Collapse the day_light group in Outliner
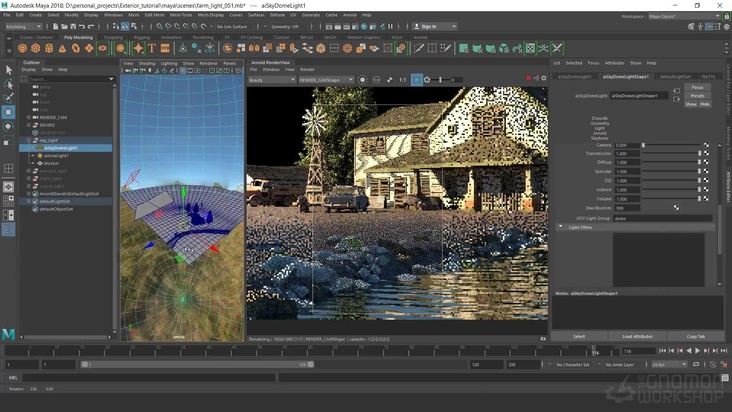This screenshot has height=412, width=732. click(x=29, y=140)
